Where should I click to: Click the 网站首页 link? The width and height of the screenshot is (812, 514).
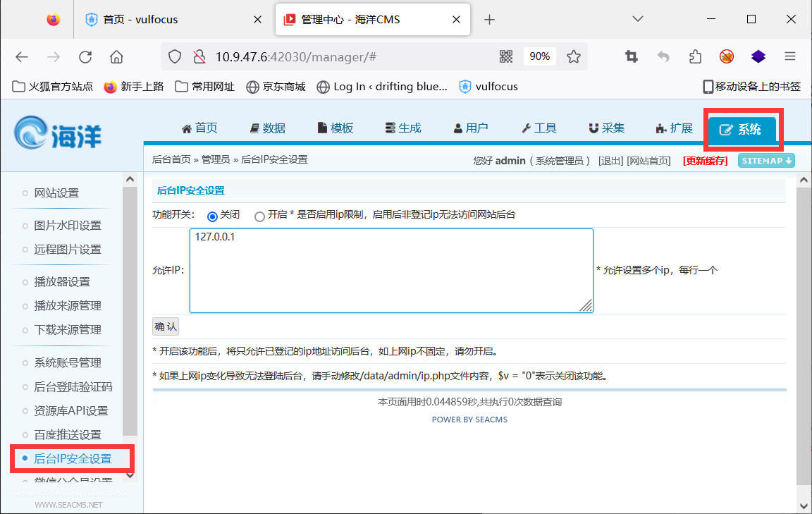[649, 161]
